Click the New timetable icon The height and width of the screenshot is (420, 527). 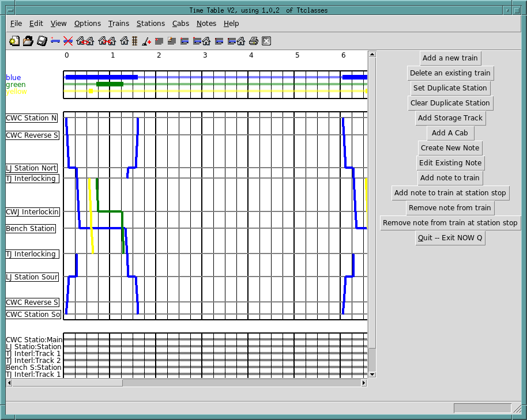click(x=14, y=41)
